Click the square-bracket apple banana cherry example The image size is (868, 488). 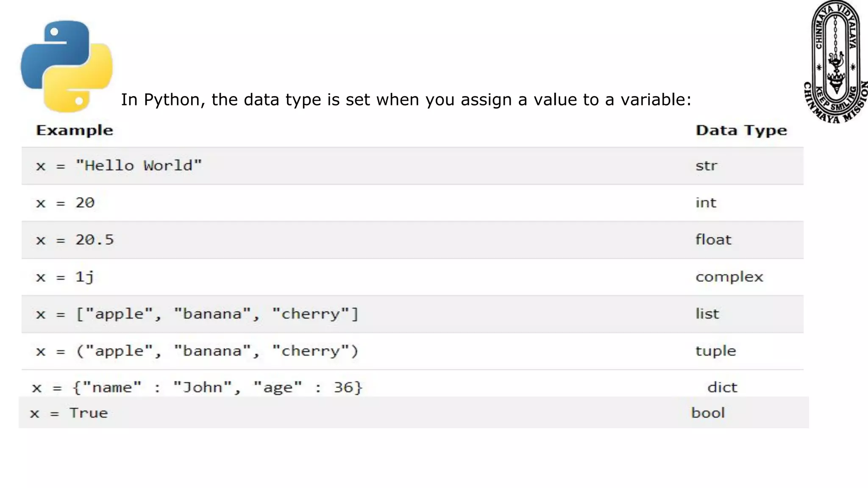pos(197,314)
